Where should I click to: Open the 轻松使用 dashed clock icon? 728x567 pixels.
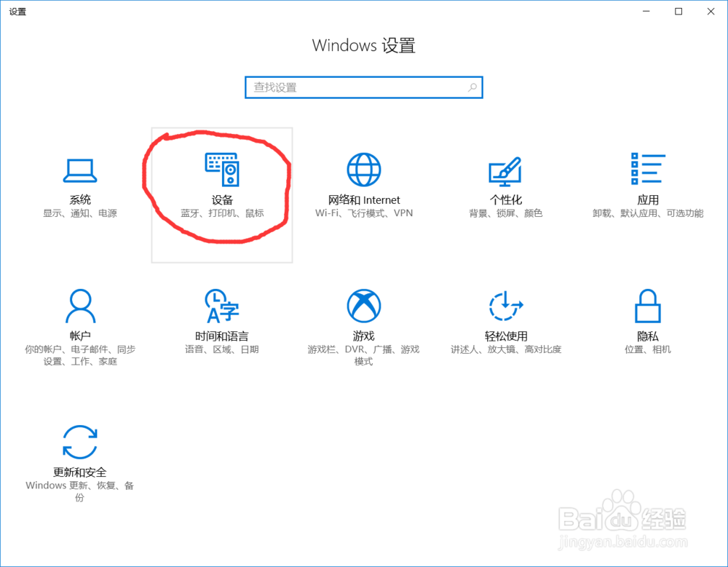tap(506, 306)
